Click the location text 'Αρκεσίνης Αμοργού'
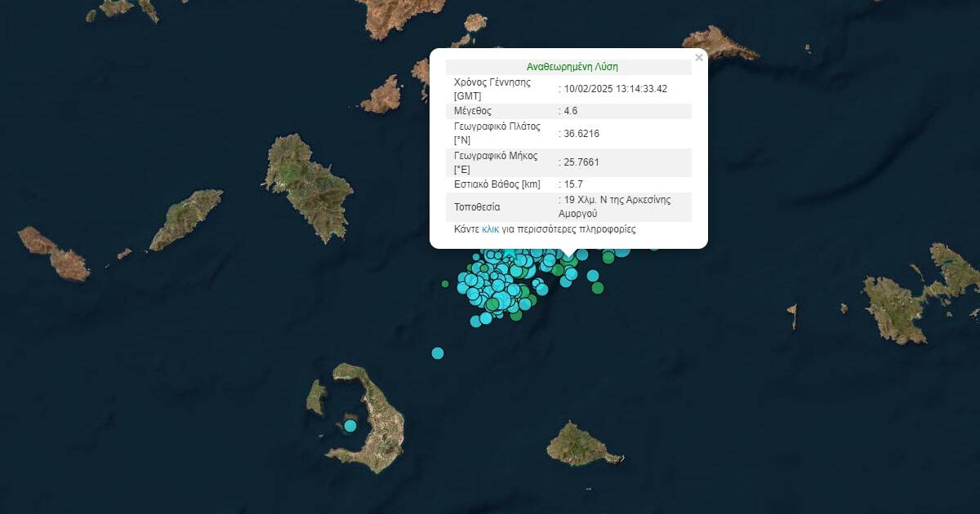Viewport: 980px width, 514px height. tap(612, 206)
